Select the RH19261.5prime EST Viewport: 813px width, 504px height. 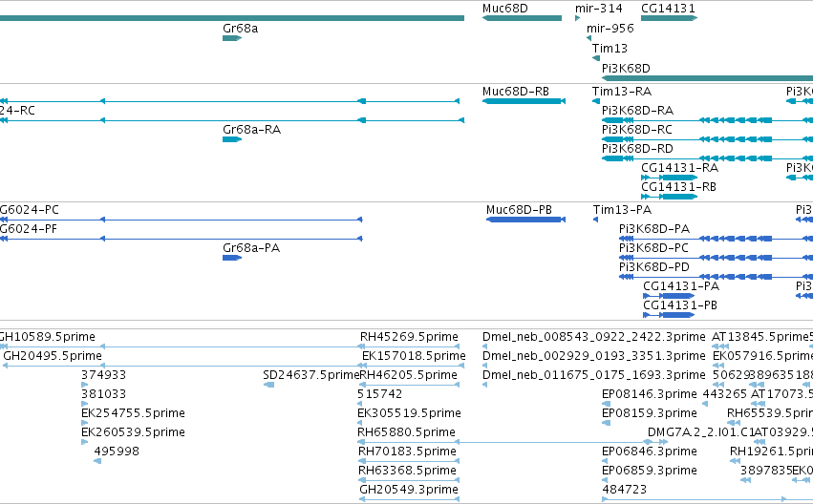tap(771, 451)
